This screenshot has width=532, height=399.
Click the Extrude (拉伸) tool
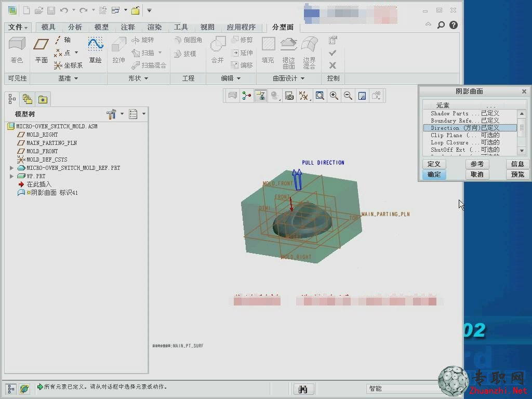tap(119, 50)
